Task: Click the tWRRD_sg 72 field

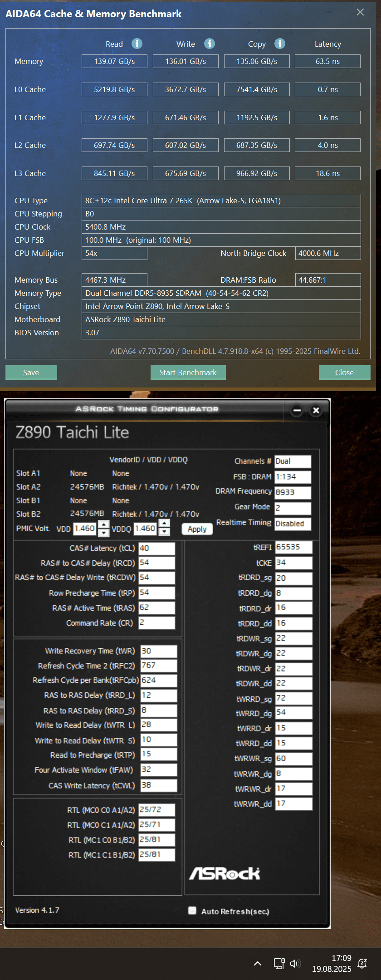Action: coord(293,698)
